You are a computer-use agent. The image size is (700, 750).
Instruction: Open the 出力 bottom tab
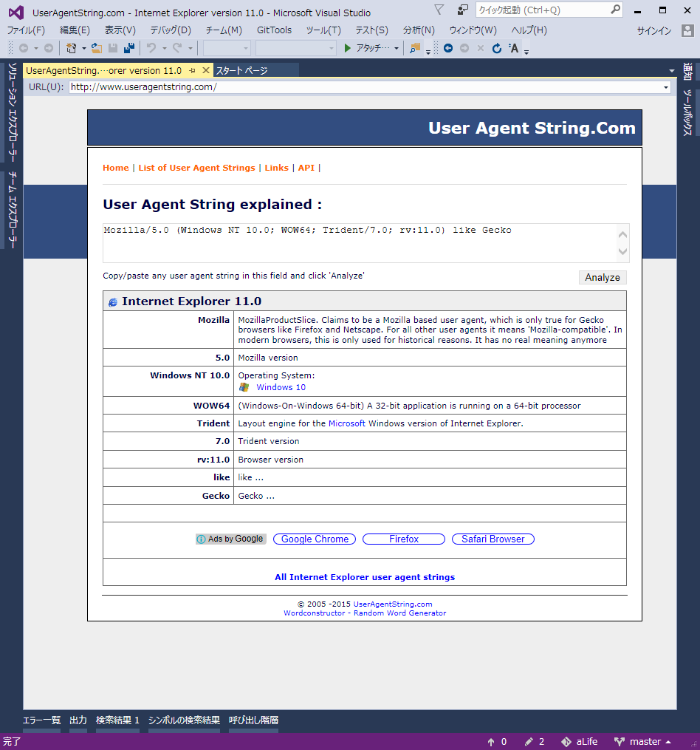(x=78, y=720)
